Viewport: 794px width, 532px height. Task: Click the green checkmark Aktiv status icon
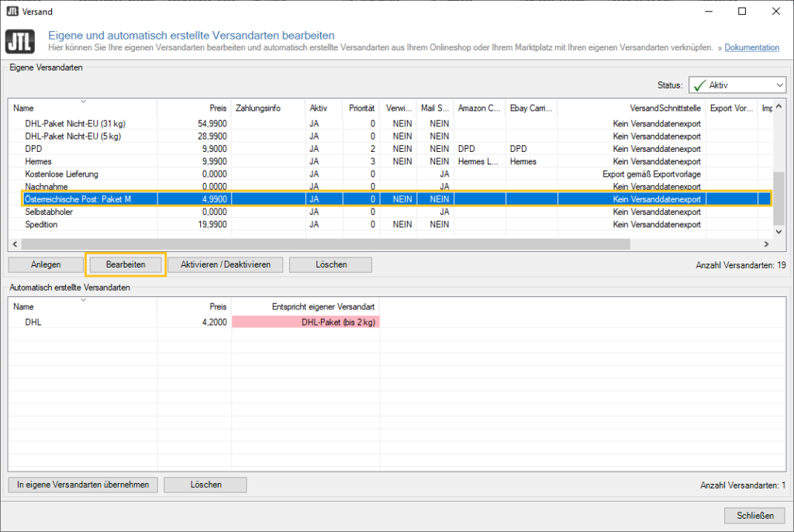699,85
